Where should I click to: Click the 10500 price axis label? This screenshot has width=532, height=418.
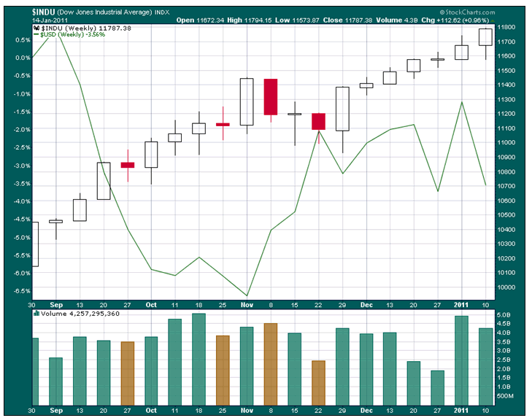coord(506,214)
